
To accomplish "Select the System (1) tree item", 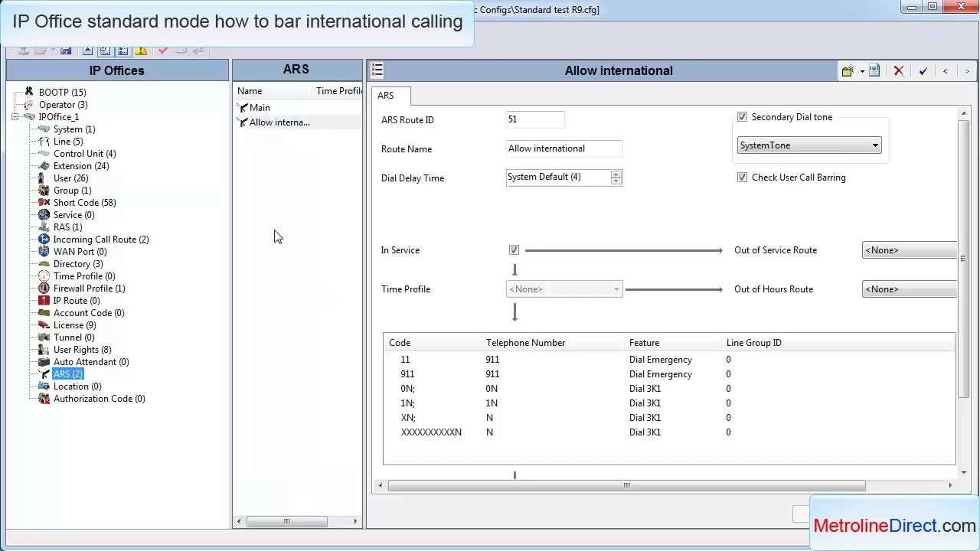I will point(74,129).
